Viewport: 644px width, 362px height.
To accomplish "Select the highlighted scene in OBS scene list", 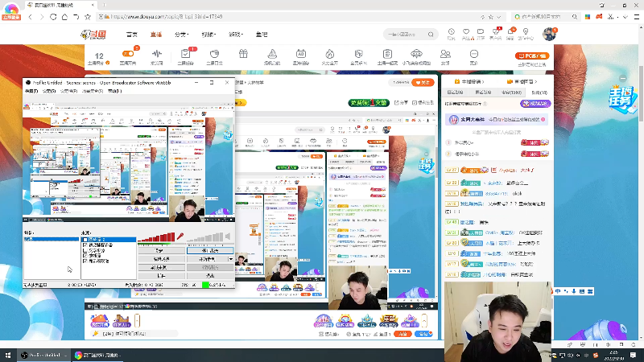I will 52,239.
